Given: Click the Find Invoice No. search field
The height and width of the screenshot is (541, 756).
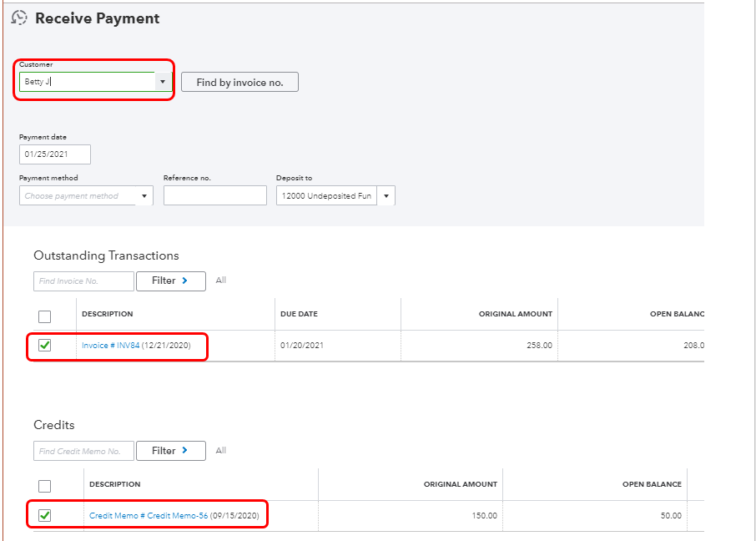Looking at the screenshot, I should 83,281.
